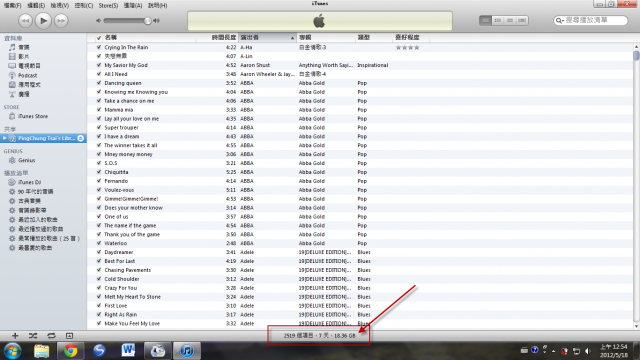Toggle all checkboxes via header checkmark
The width and height of the screenshot is (640, 360).
99,38
